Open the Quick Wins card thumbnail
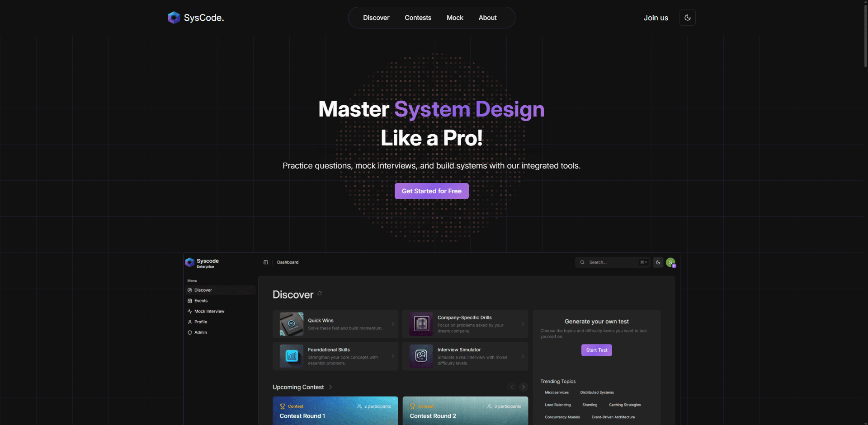Image resolution: width=868 pixels, height=425 pixels. 292,324
